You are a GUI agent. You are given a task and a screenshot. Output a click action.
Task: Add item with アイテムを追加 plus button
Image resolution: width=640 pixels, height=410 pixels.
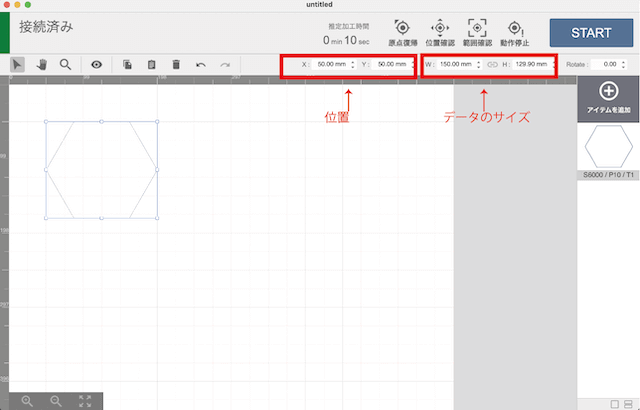click(608, 98)
